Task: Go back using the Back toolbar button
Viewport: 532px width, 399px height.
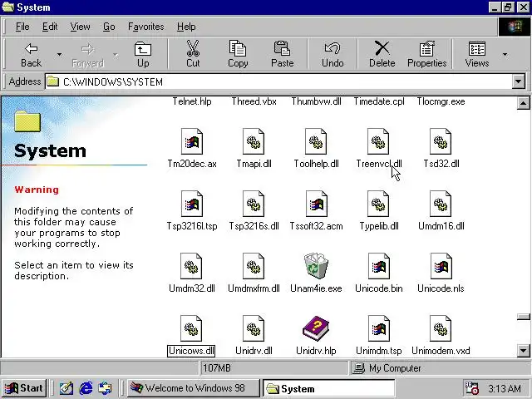Action: 31,54
